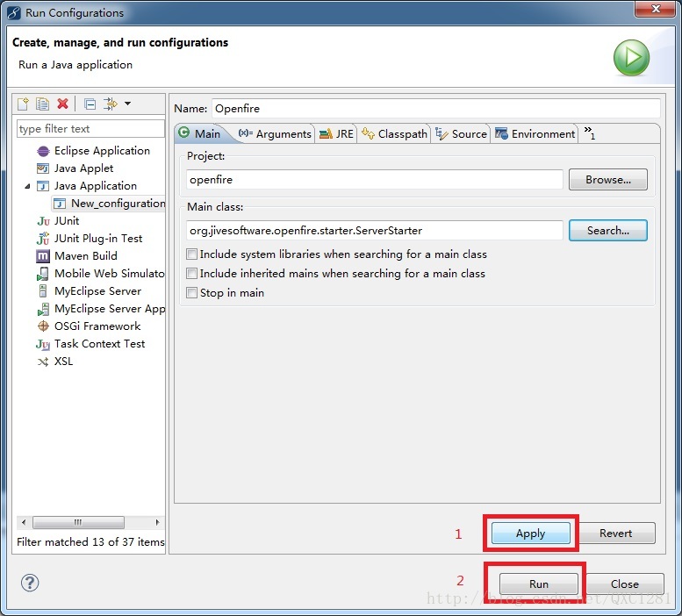Select OSGi Framework entry
The width and height of the screenshot is (682, 616).
[97, 326]
